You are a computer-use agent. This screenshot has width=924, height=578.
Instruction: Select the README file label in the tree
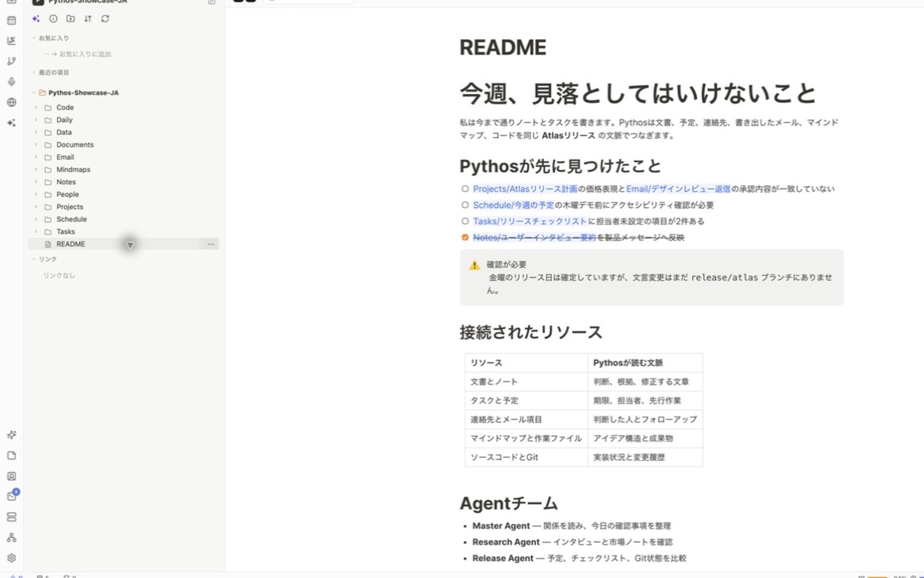(x=70, y=244)
